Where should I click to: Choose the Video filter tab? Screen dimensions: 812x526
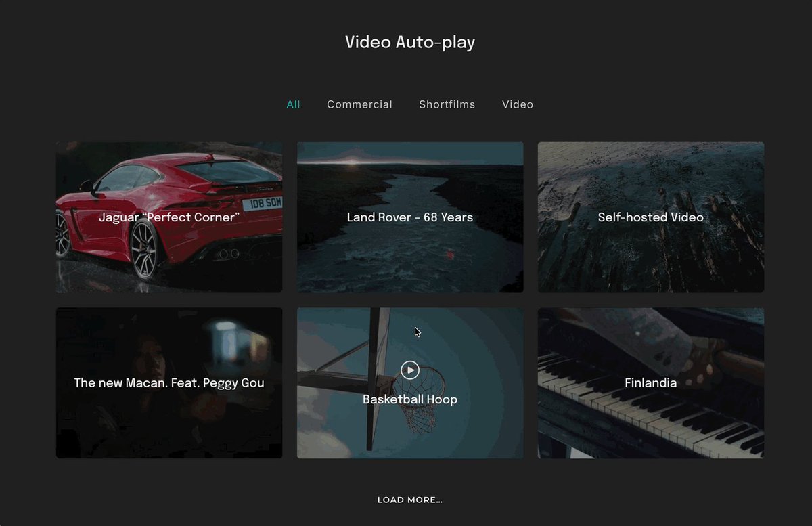(518, 104)
